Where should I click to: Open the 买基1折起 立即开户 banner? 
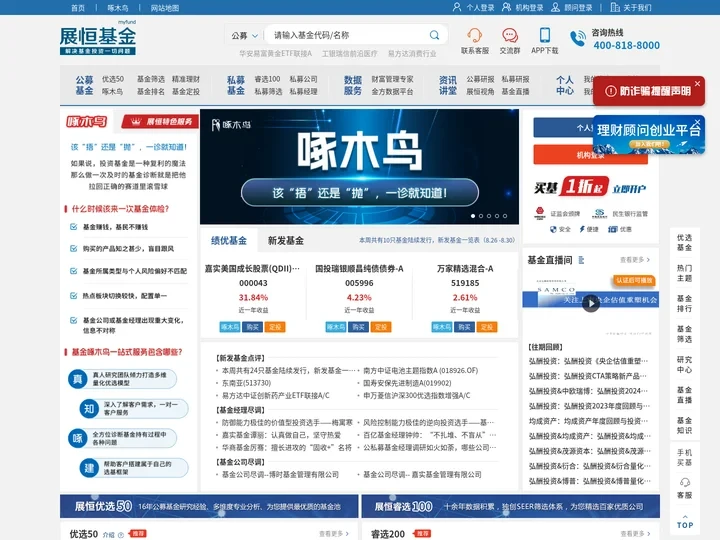point(591,187)
